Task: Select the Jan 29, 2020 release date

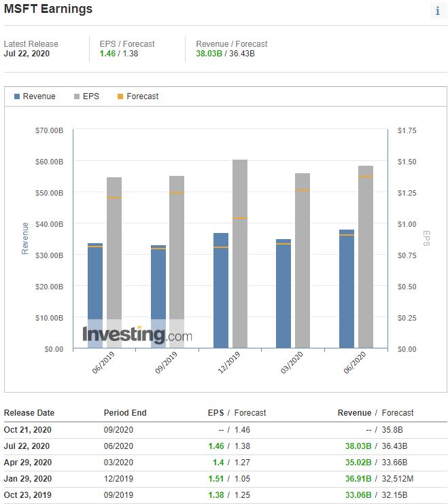Action: [28, 479]
